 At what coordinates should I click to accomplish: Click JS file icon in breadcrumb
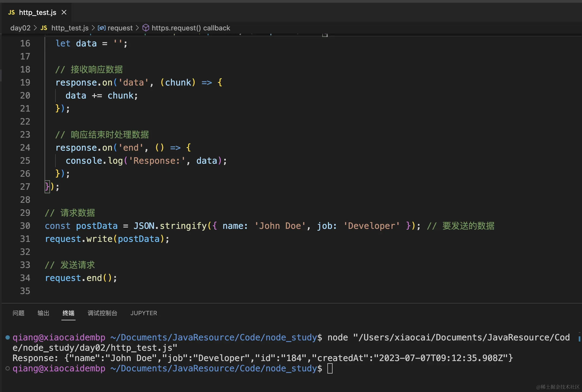pos(44,28)
